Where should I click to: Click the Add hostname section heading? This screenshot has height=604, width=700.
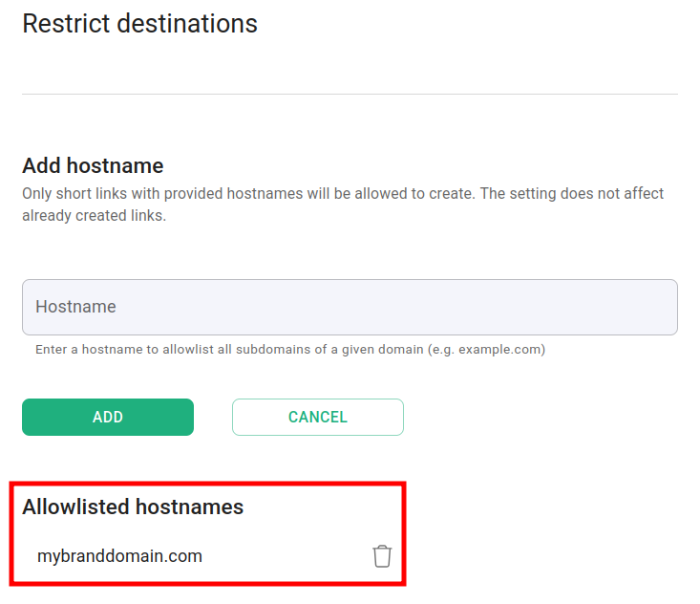pyautogui.click(x=93, y=165)
